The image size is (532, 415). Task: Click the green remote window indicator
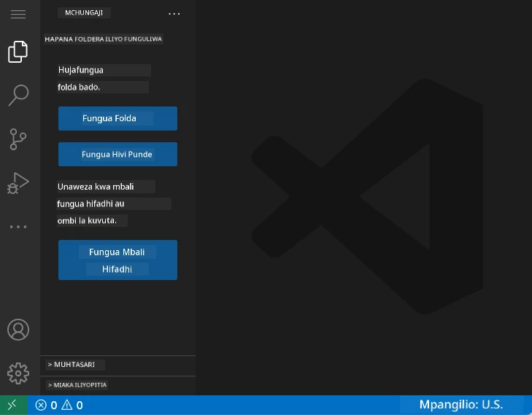point(14,405)
